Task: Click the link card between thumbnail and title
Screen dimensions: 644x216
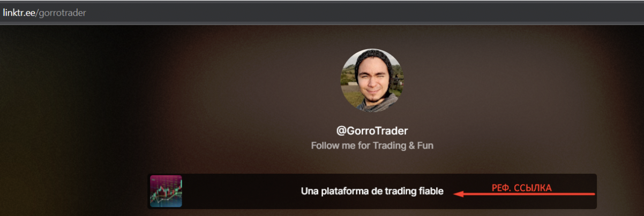Action: click(x=241, y=191)
